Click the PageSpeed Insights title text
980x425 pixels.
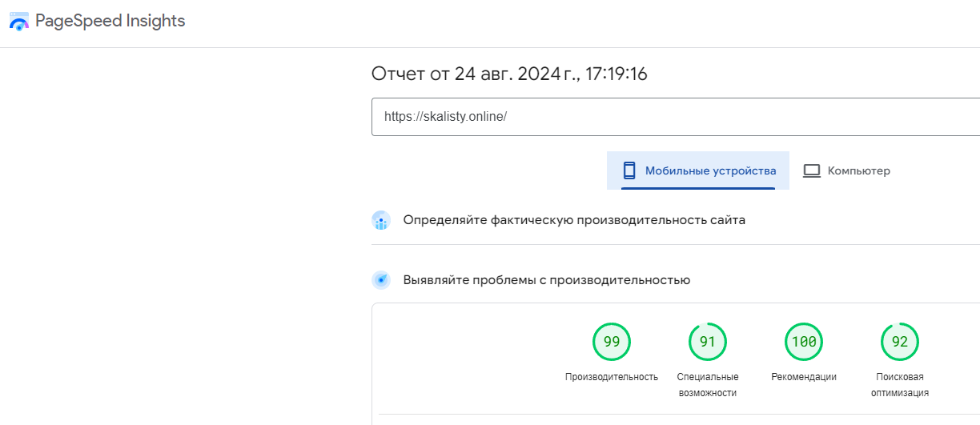[110, 22]
